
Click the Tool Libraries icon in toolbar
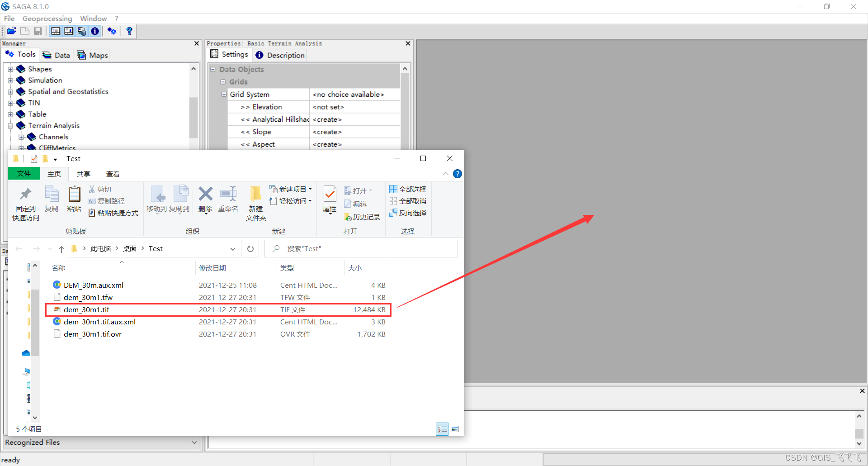(112, 31)
